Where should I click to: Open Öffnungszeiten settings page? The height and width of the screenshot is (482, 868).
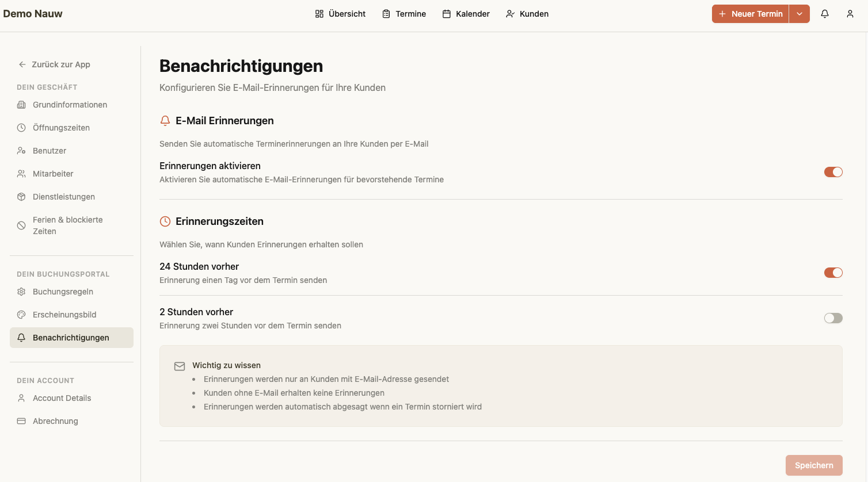tap(71, 128)
